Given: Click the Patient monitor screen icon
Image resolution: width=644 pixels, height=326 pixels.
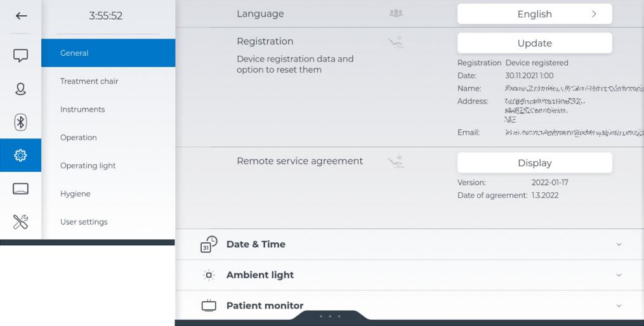Looking at the screenshot, I should tap(209, 306).
